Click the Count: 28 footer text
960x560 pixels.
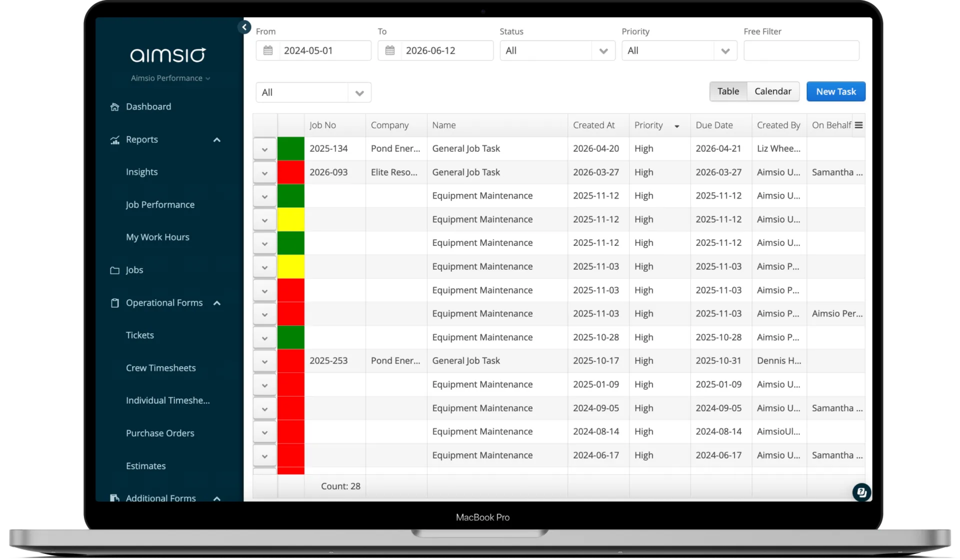point(340,487)
